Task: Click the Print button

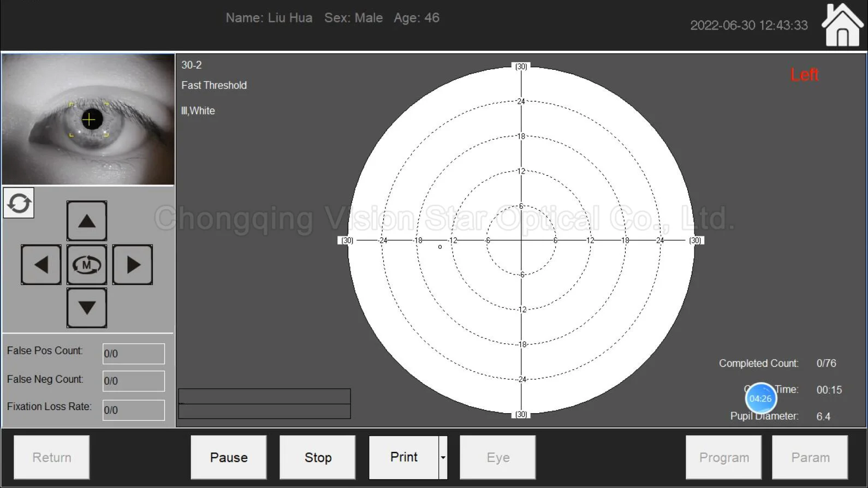Action: coord(403,457)
